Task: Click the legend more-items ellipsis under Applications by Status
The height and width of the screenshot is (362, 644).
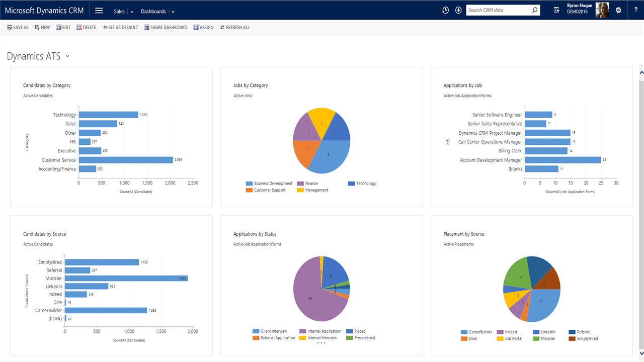Action: (x=321, y=343)
